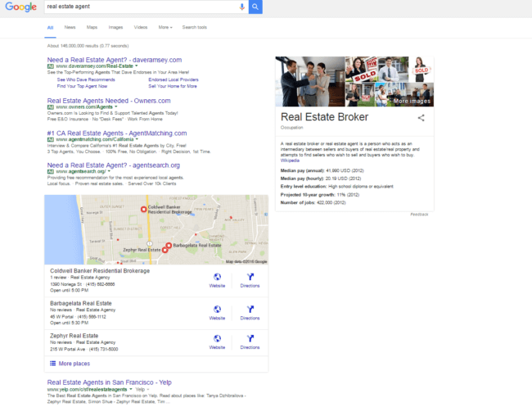Expand dropdown arrow next to owners.com/Agents URL
Viewport: 532px width, 412px height.
point(116,107)
